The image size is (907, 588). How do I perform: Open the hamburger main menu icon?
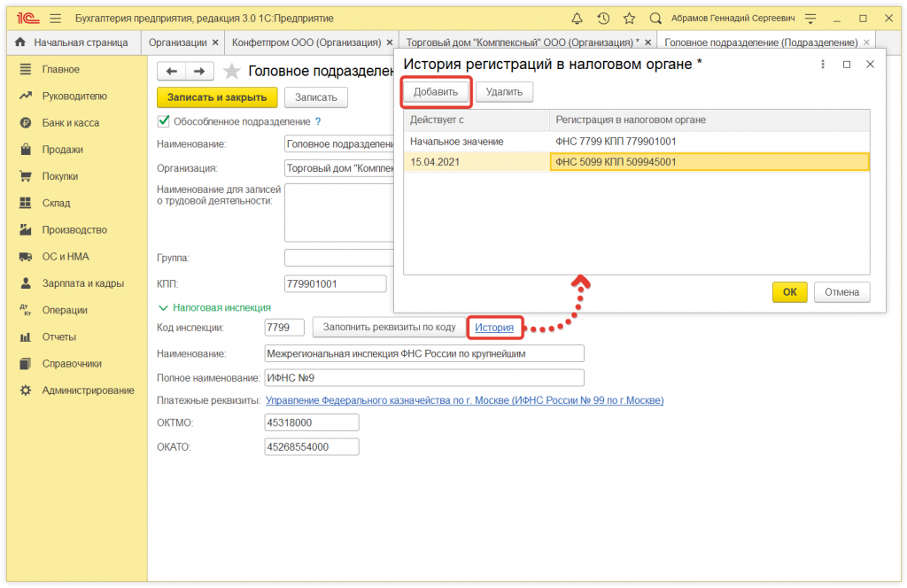[55, 18]
